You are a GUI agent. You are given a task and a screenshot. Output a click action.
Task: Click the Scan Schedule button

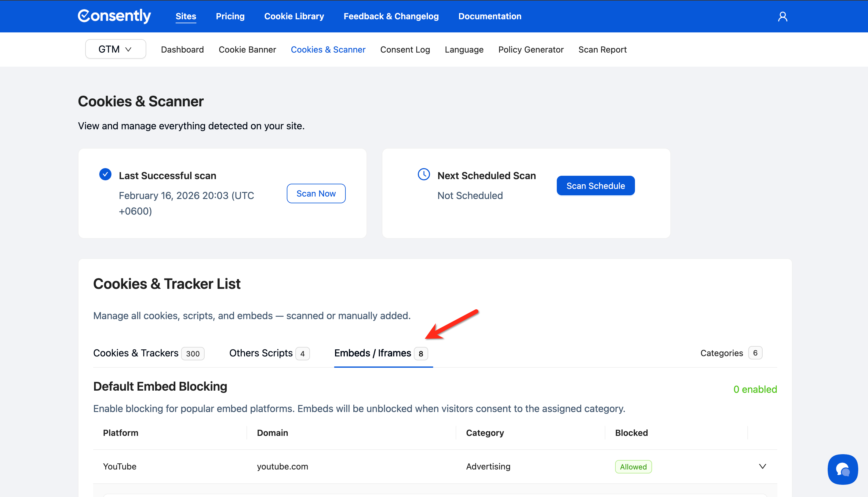click(595, 186)
